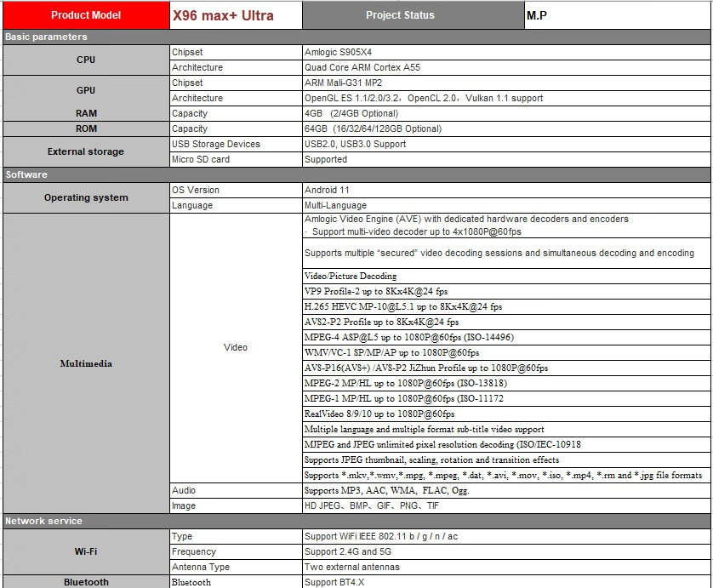
Task: Click the "Basic parameters" section header
Action: (356, 37)
